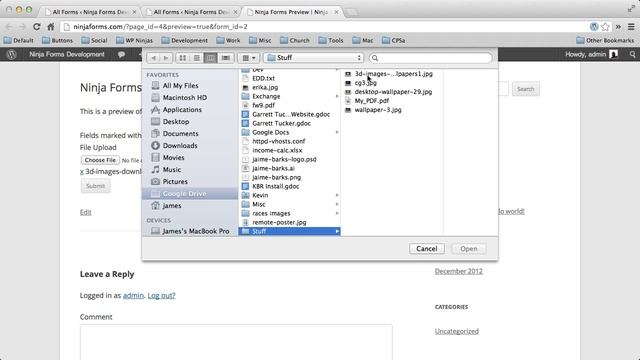Screen dimensions: 640x360
Task: Switch file dialog to column view
Action: (210, 58)
